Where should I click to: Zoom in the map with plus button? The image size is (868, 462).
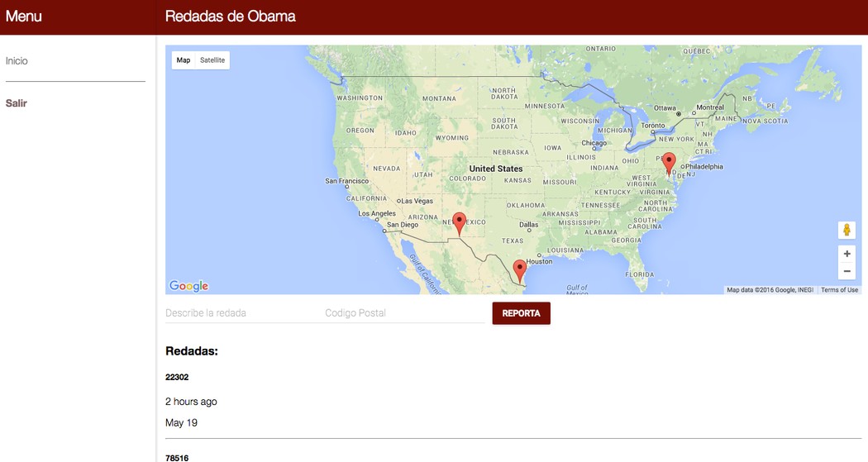coord(847,254)
